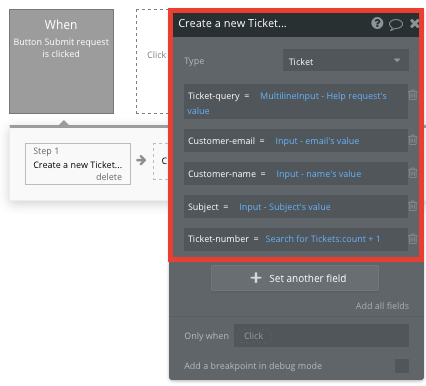426x386 pixels.
Task: Remove the Customer-name field via trash icon
Action: pos(413,173)
